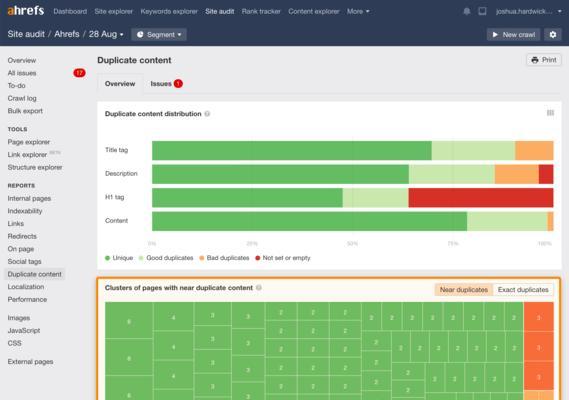Open the Localization report
569x400 pixels.
26,287
